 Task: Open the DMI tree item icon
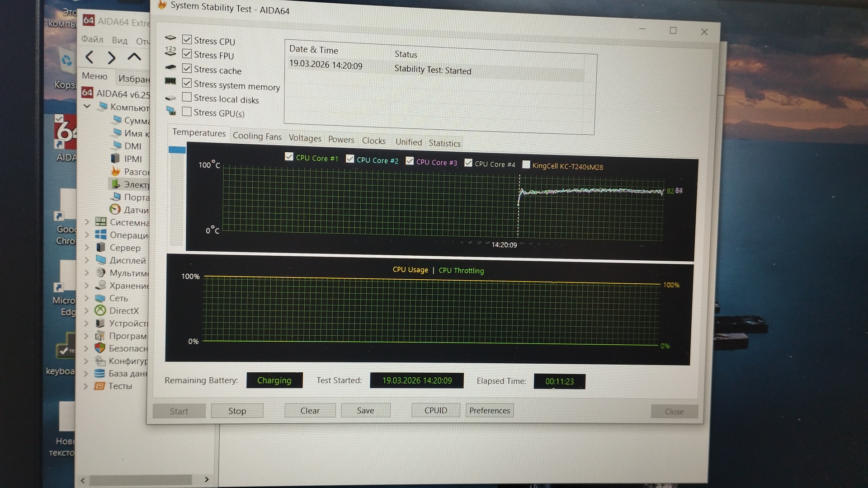pos(117,145)
